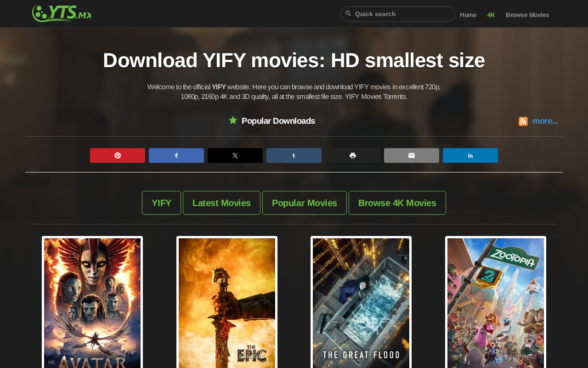588x368 pixels.
Task: Click the 'more...' link
Action: [x=545, y=121]
